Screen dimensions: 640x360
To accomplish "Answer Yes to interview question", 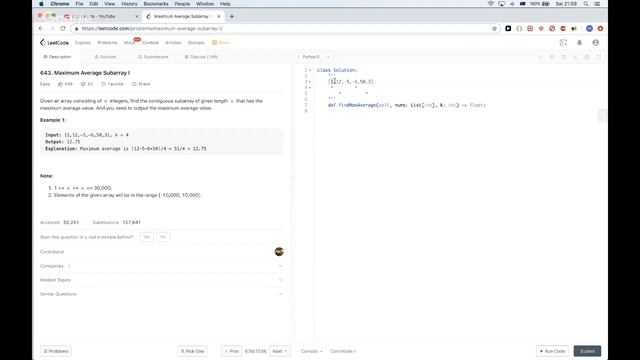I will pos(147,237).
